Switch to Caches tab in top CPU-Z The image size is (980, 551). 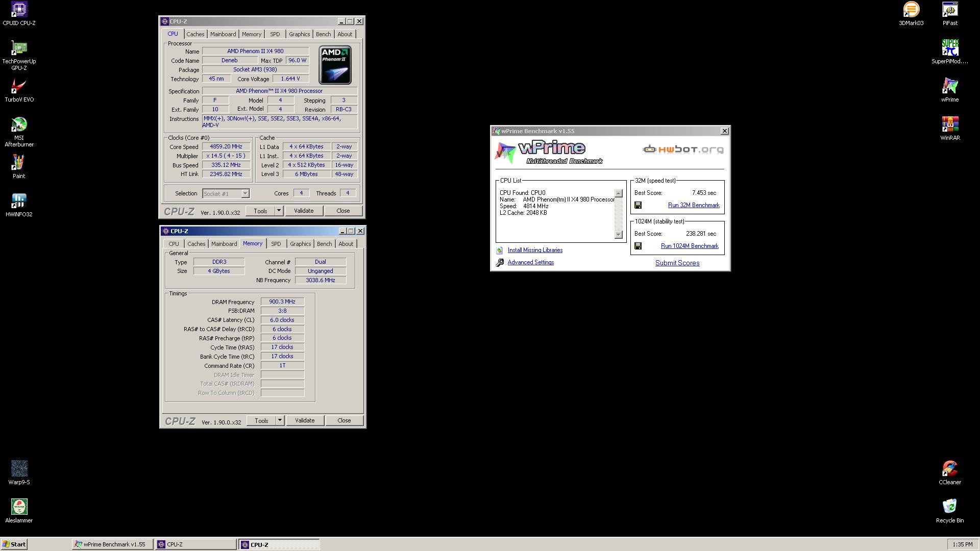(195, 34)
